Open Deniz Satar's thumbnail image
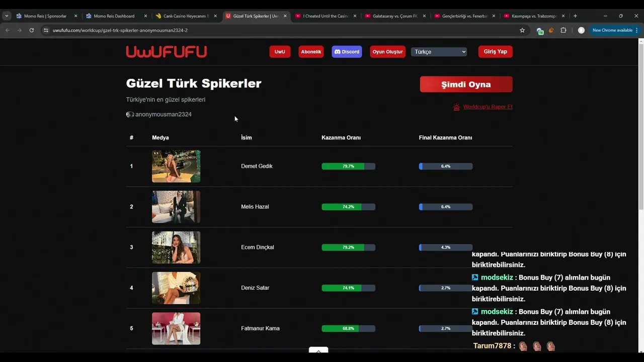Screen dimensions: 644x362 pos(176,288)
